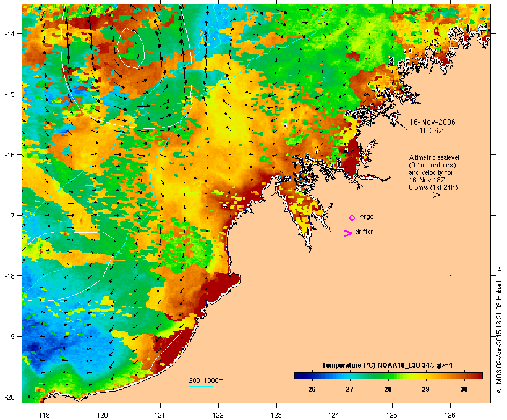Click the latitude axis label '-14'
The height and width of the screenshot is (420, 507).
click(9, 33)
